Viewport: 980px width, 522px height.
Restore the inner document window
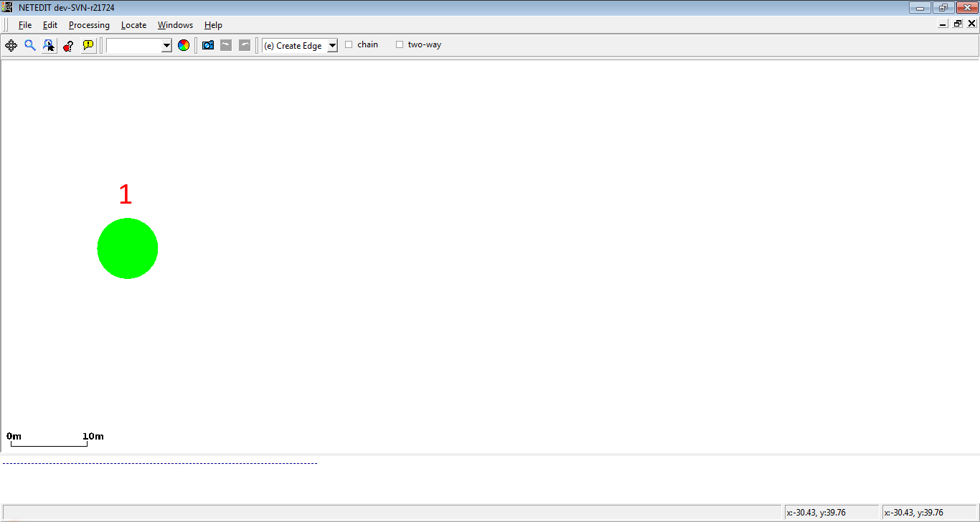(958, 24)
